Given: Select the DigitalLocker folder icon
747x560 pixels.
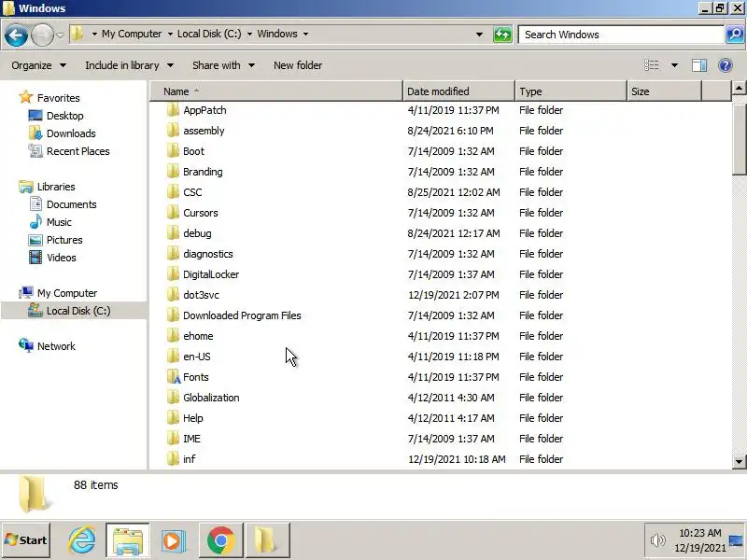Looking at the screenshot, I should tap(173, 274).
